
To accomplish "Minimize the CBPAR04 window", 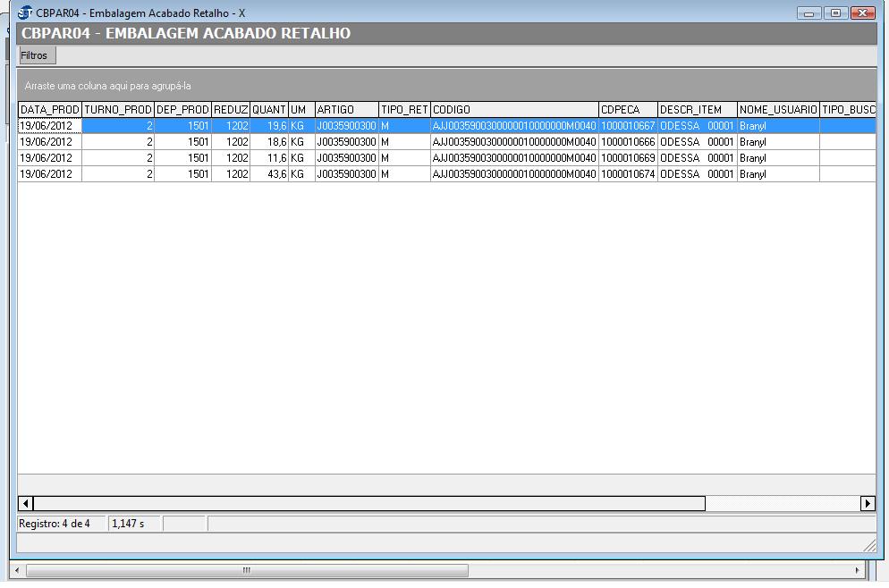I will tap(809, 13).
